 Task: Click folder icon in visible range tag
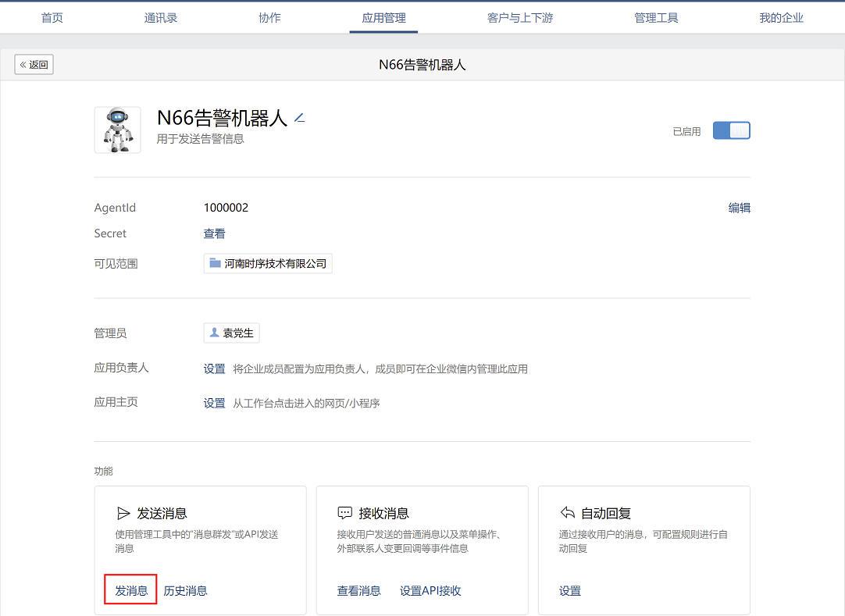tap(215, 264)
